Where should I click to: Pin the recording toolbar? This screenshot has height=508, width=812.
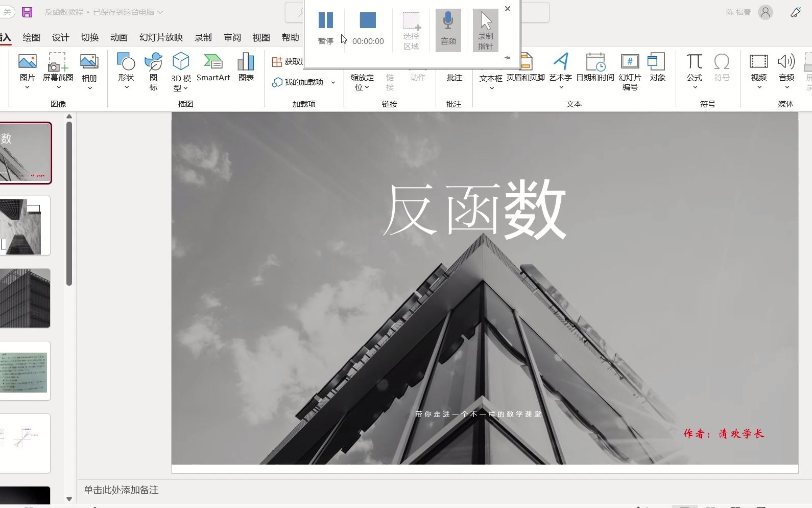tap(508, 58)
